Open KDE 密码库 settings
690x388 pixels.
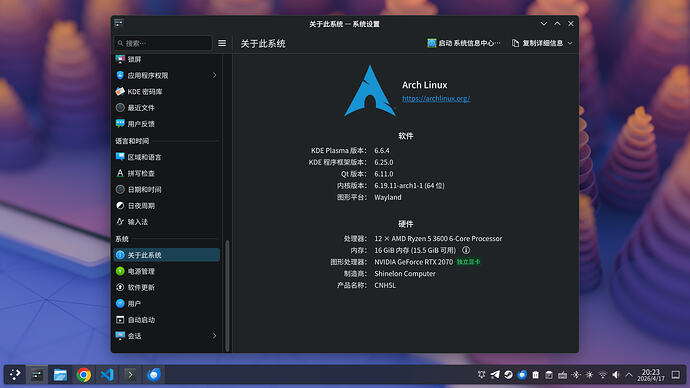point(166,92)
